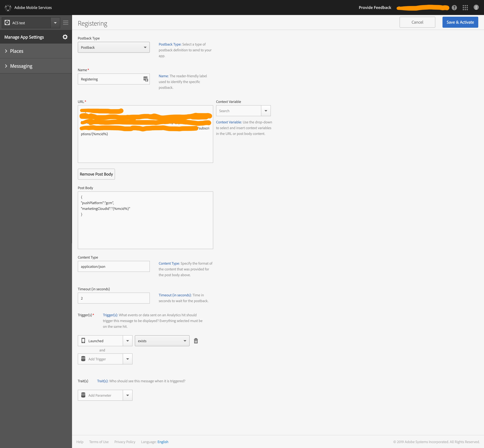
Task: Click the Adobe Mobile Services logo icon
Action: pyautogui.click(x=8, y=7)
